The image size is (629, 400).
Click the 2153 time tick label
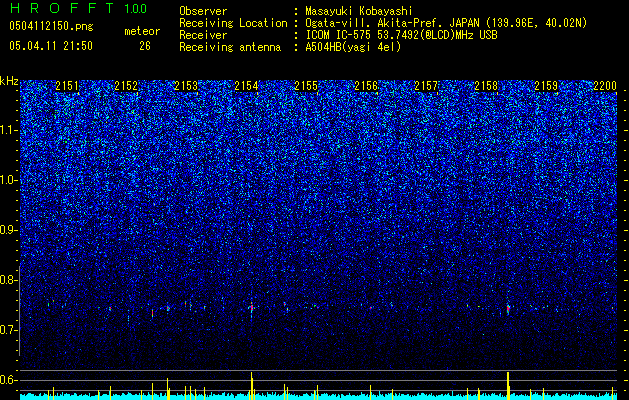tap(186, 86)
